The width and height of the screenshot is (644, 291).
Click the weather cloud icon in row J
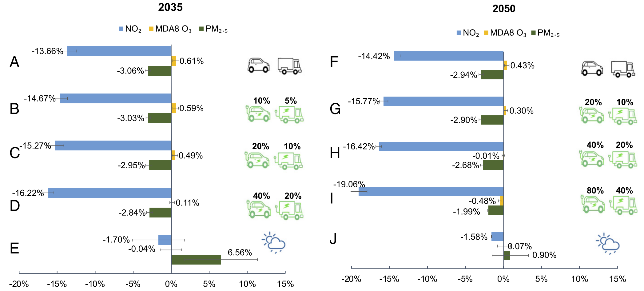(608, 243)
